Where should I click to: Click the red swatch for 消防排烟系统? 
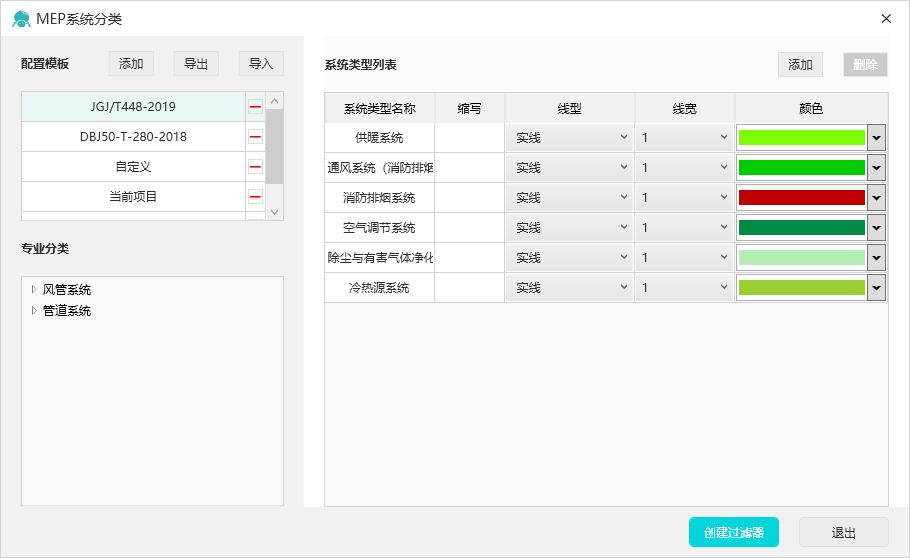coord(801,197)
